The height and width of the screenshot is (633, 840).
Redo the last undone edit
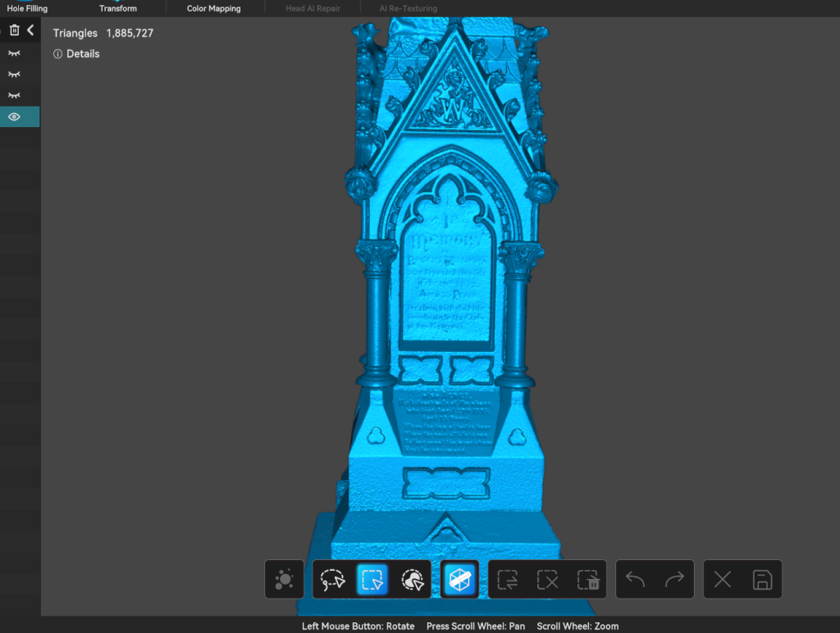(674, 581)
